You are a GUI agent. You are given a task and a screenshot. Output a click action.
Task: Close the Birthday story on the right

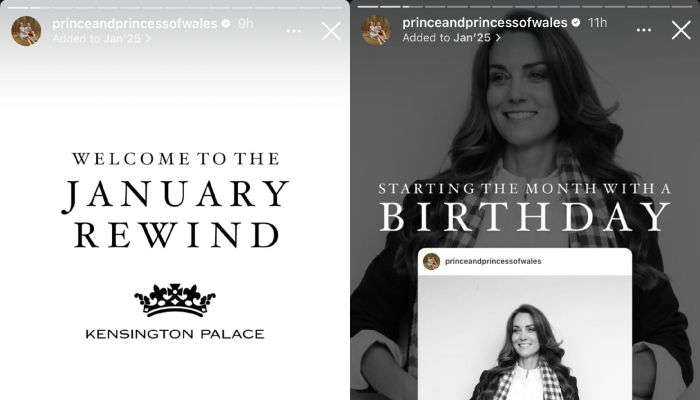681,30
